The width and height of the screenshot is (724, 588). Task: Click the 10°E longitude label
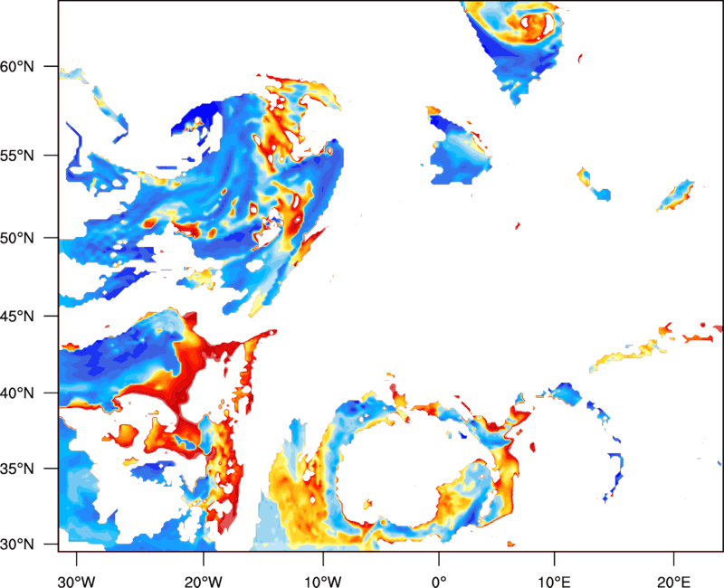click(554, 582)
